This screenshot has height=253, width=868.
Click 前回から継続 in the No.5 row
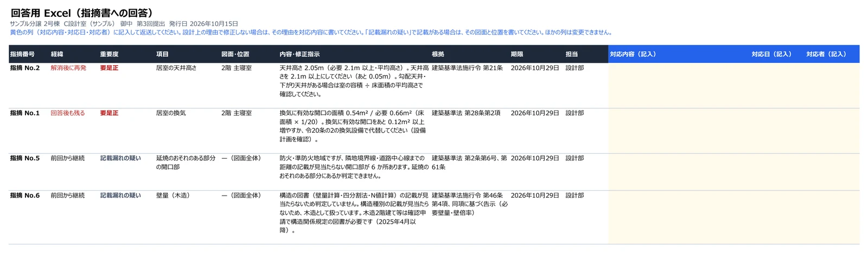click(68, 158)
